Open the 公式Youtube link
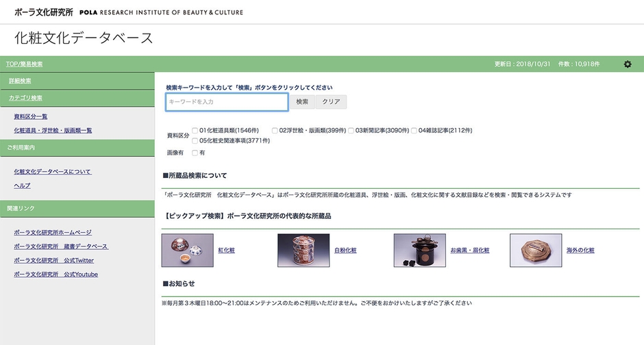This screenshot has height=345, width=644. pos(56,274)
